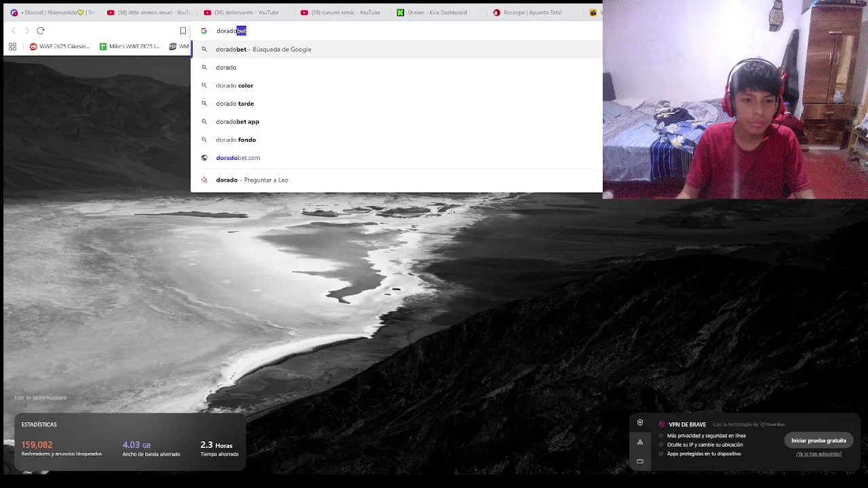The height and width of the screenshot is (488, 868).
Task: Click the Google icon in address bar
Action: point(203,30)
